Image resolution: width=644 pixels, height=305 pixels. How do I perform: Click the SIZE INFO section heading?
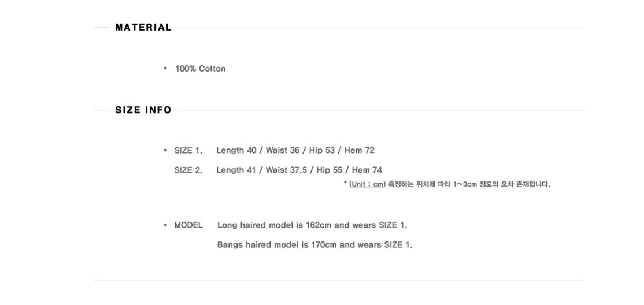(143, 110)
